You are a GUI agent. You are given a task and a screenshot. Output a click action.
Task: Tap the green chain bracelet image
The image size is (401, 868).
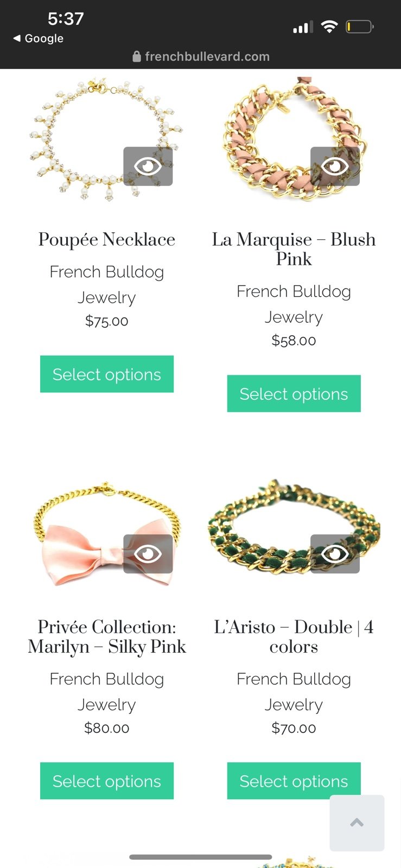tap(294, 526)
